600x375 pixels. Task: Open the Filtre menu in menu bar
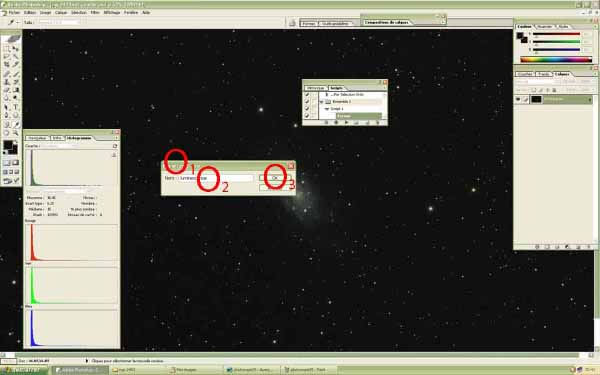click(95, 12)
